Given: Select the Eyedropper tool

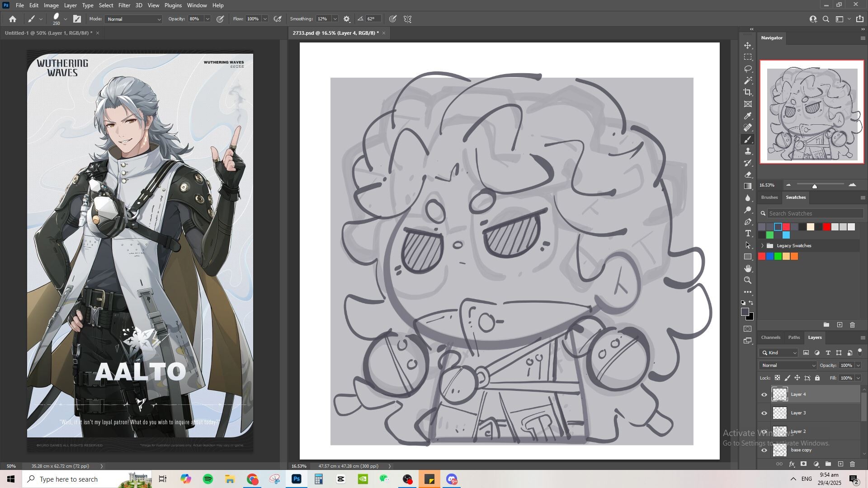Looking at the screenshot, I should (748, 116).
